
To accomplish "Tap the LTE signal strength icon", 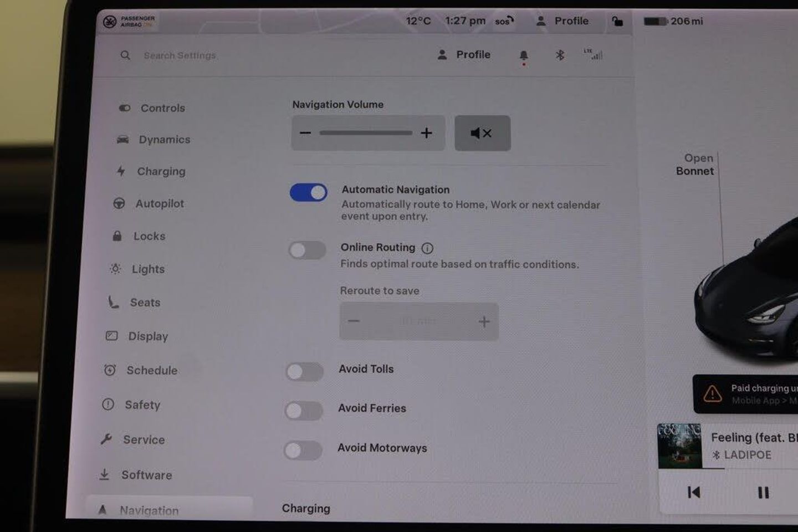I will tap(594, 54).
